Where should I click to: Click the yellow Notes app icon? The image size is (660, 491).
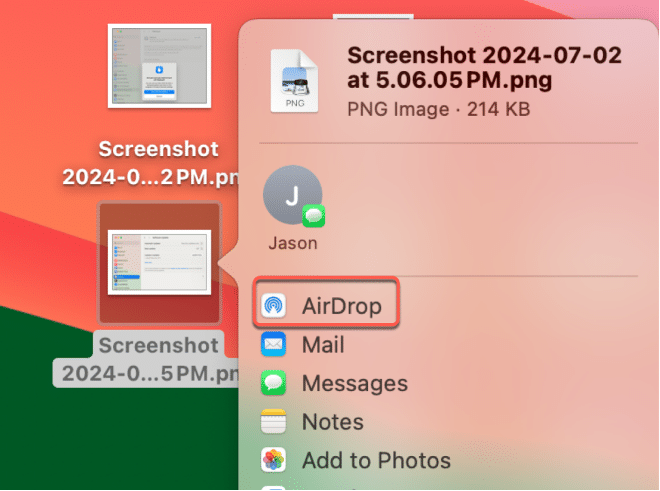point(274,422)
